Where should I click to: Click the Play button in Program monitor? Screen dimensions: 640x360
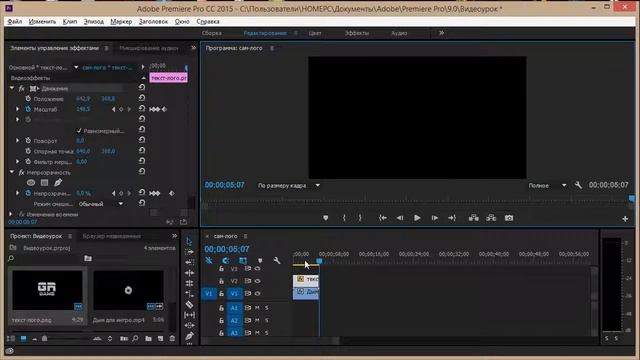[417, 218]
